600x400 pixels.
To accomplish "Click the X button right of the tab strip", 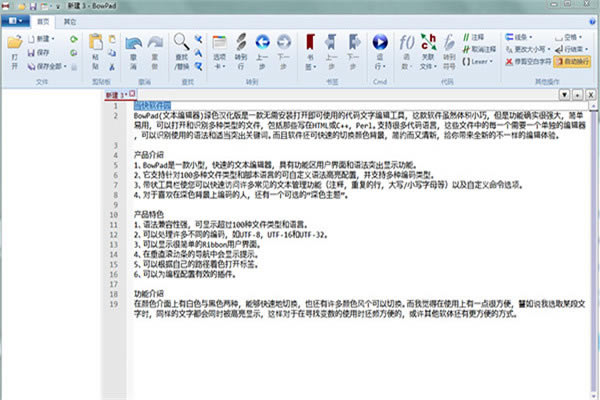I will [x=590, y=95].
